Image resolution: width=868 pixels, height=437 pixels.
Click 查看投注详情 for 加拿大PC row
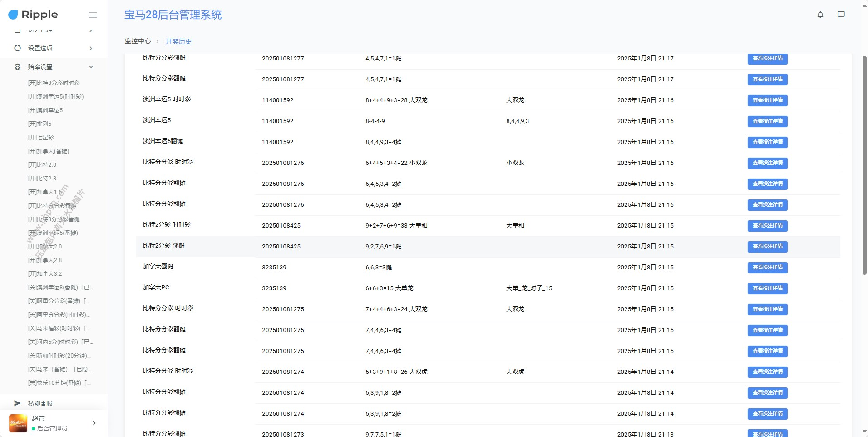[x=767, y=288]
